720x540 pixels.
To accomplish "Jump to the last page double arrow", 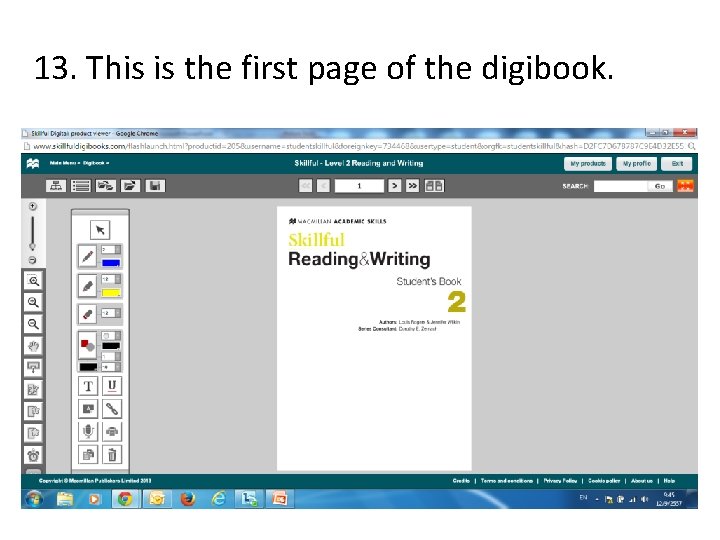I will pos(412,186).
